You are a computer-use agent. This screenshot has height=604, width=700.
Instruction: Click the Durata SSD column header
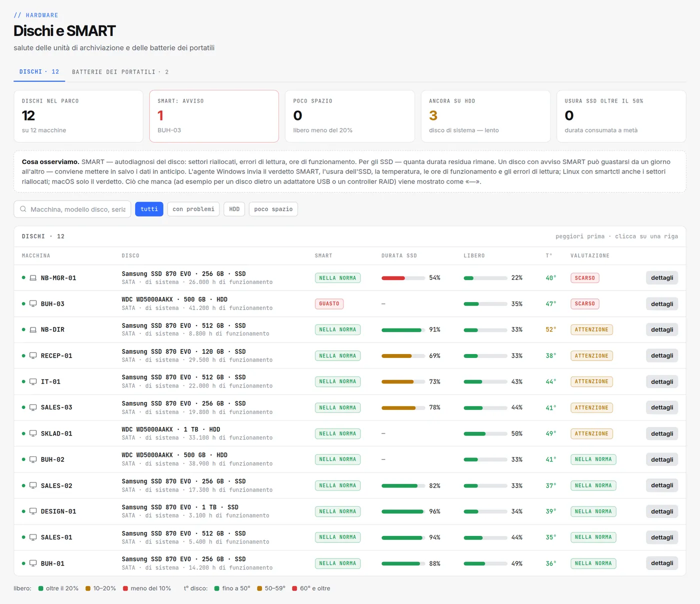point(399,256)
